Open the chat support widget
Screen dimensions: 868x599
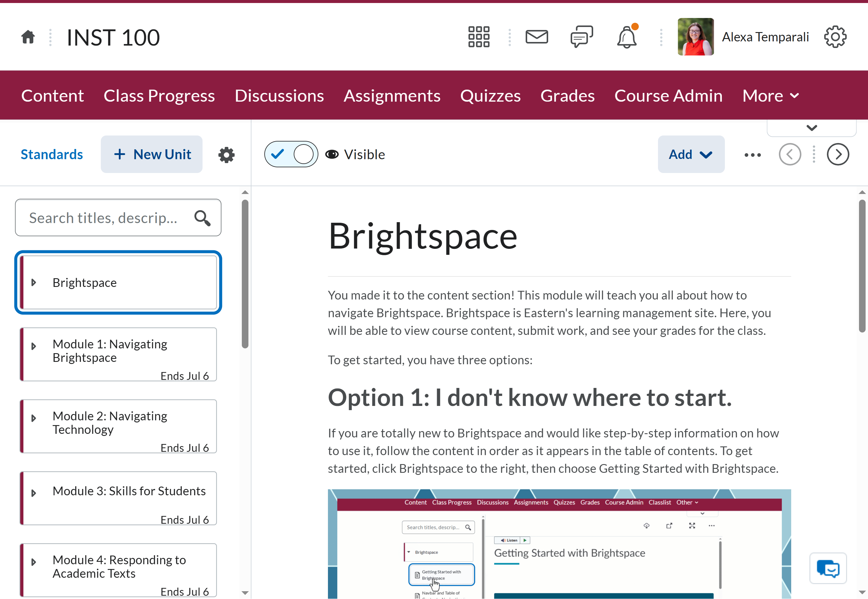point(828,568)
